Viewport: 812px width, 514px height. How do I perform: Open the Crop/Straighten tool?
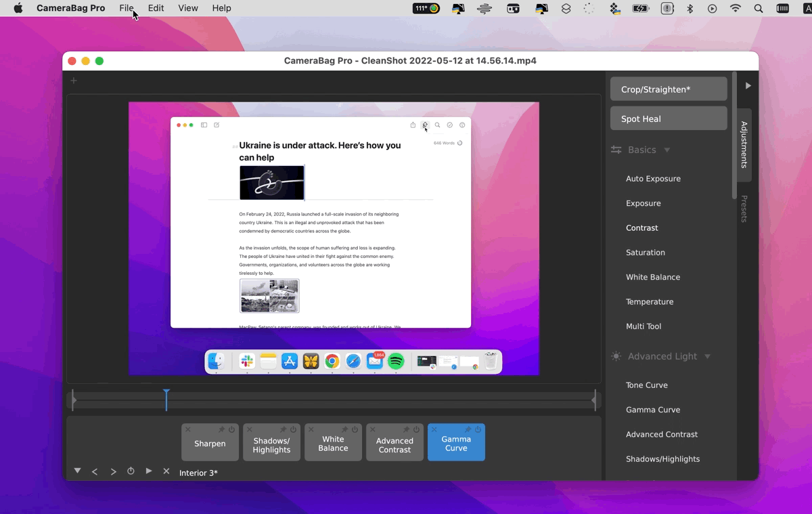(x=669, y=89)
